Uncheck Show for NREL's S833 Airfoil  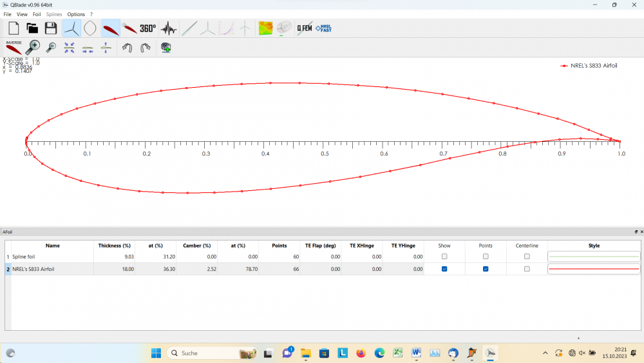click(x=444, y=269)
